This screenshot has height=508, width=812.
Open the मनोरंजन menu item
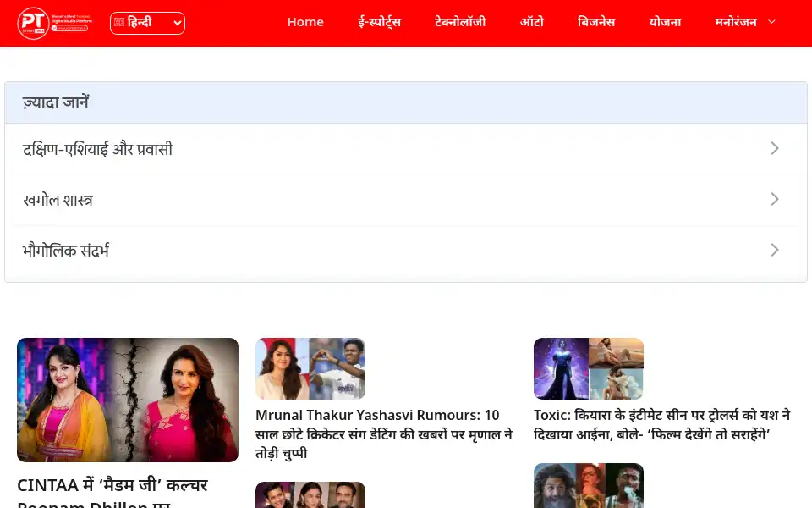click(735, 22)
